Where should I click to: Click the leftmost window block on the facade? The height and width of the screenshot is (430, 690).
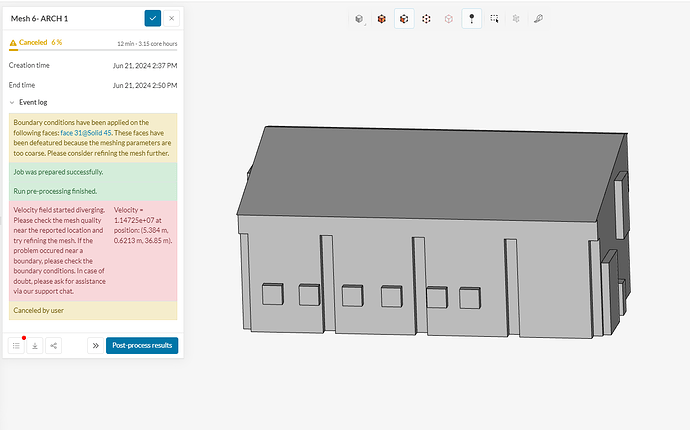273,294
